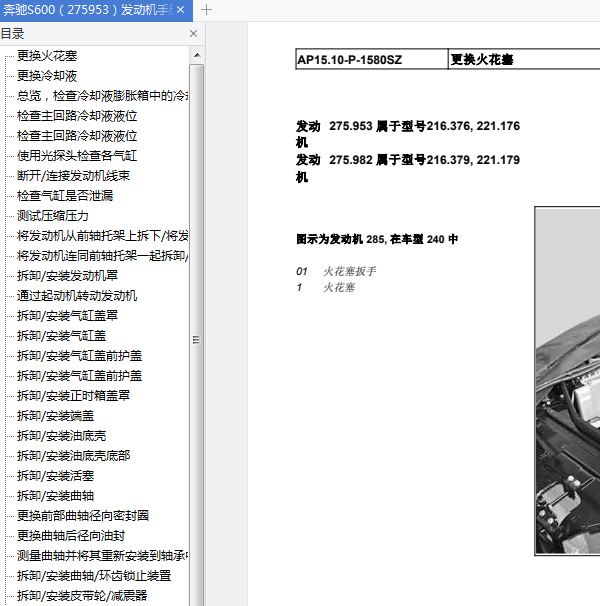Click the engine bay photo
The height and width of the screenshot is (606, 600).
tap(568, 381)
